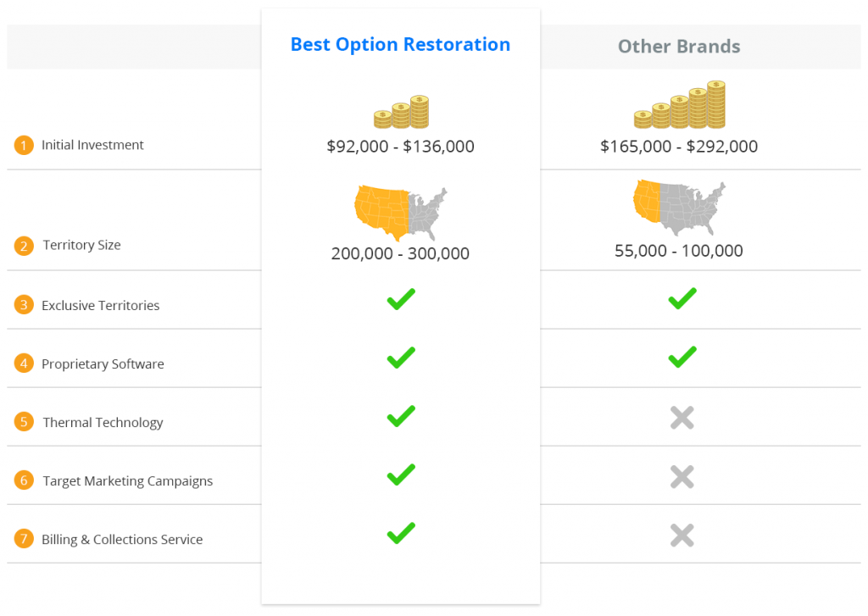The width and height of the screenshot is (868, 616).
Task: Click Best Option's green check for Exclusive Territories
Action: pos(401,299)
